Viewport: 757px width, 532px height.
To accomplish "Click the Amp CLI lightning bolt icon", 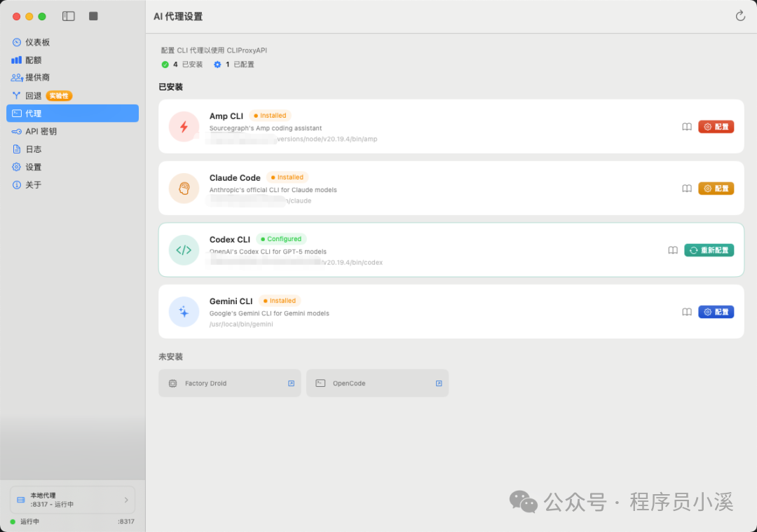I will (184, 126).
